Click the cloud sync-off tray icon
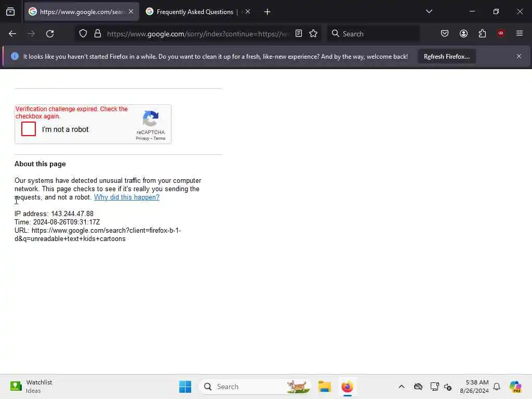 (x=418, y=387)
